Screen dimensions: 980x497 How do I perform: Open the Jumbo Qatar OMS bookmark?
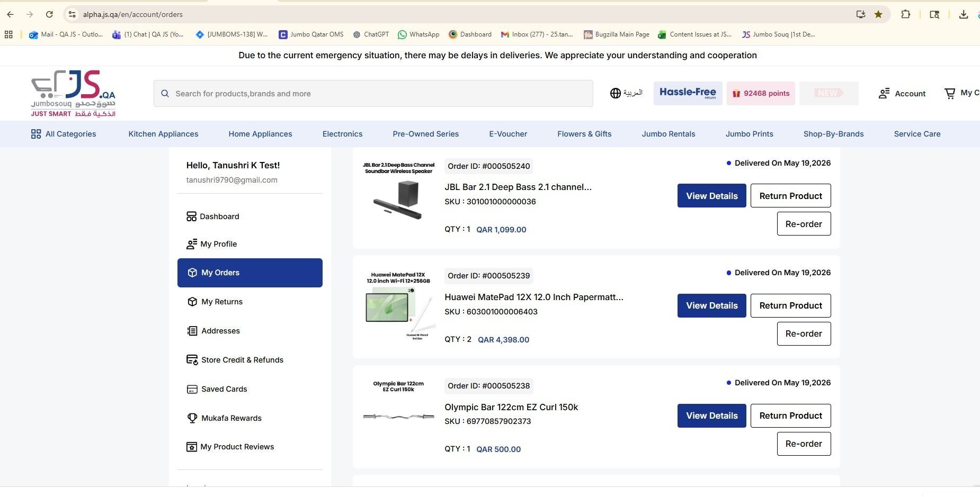pyautogui.click(x=311, y=34)
